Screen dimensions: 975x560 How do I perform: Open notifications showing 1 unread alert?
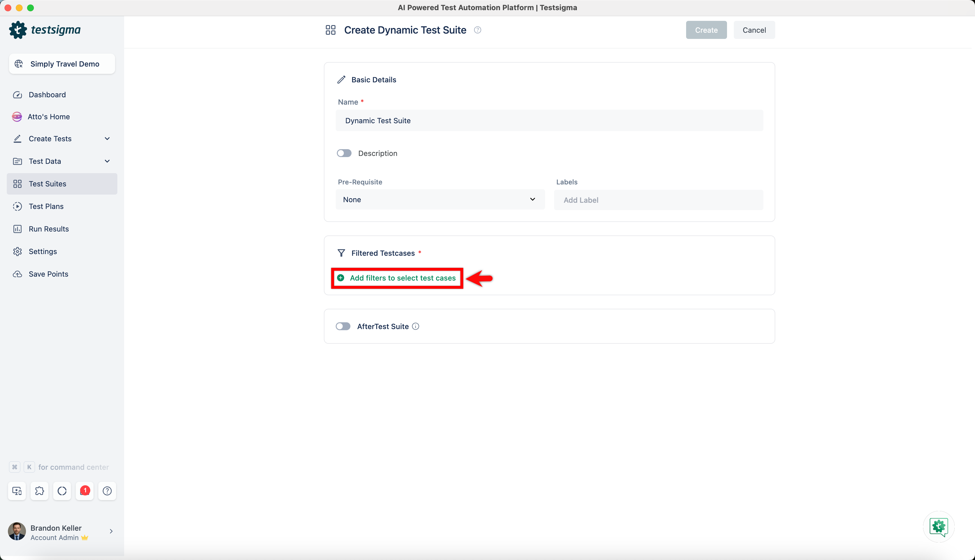[85, 491]
